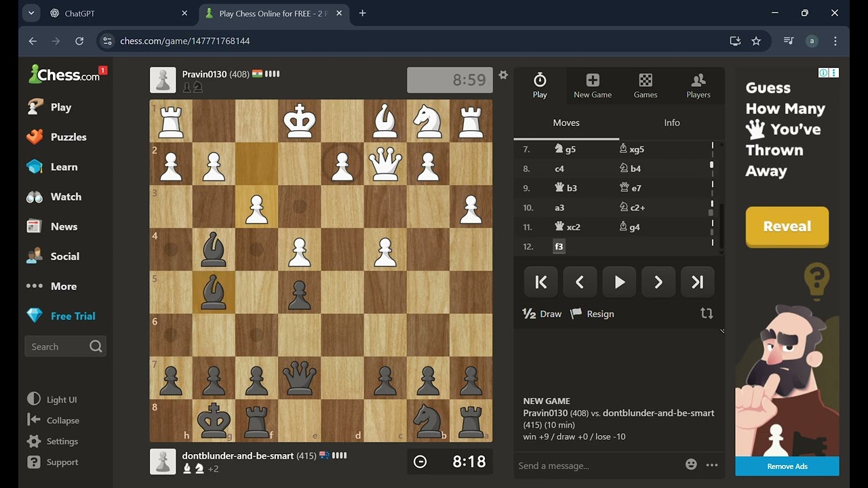Select move 8 c4 in list

tap(559, 169)
